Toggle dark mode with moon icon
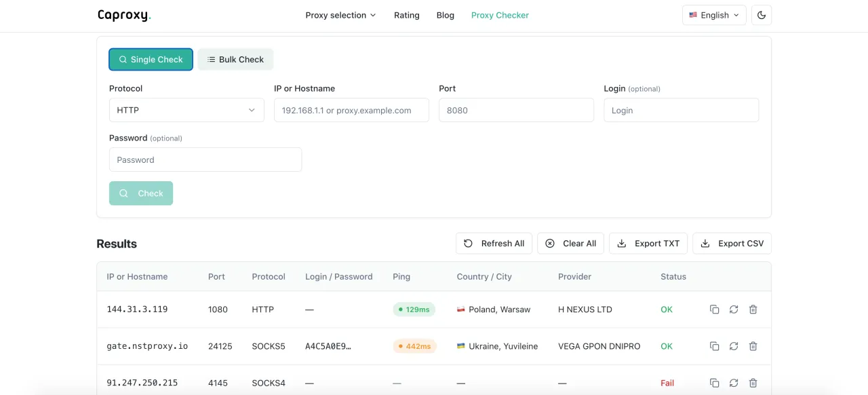The width and height of the screenshot is (868, 395). click(762, 15)
